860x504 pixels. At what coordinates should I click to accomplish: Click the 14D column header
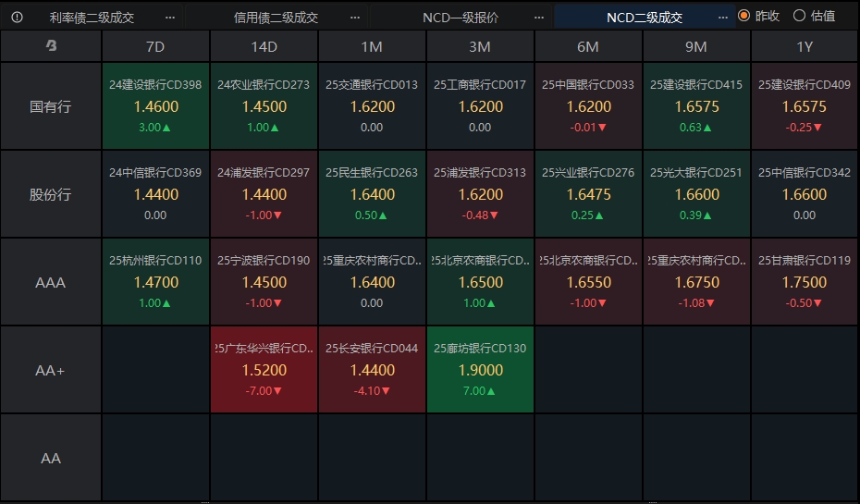(x=264, y=46)
